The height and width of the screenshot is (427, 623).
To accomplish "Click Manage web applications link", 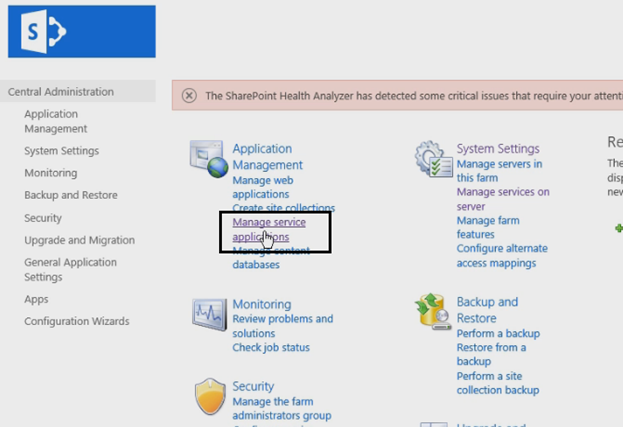I will click(263, 187).
